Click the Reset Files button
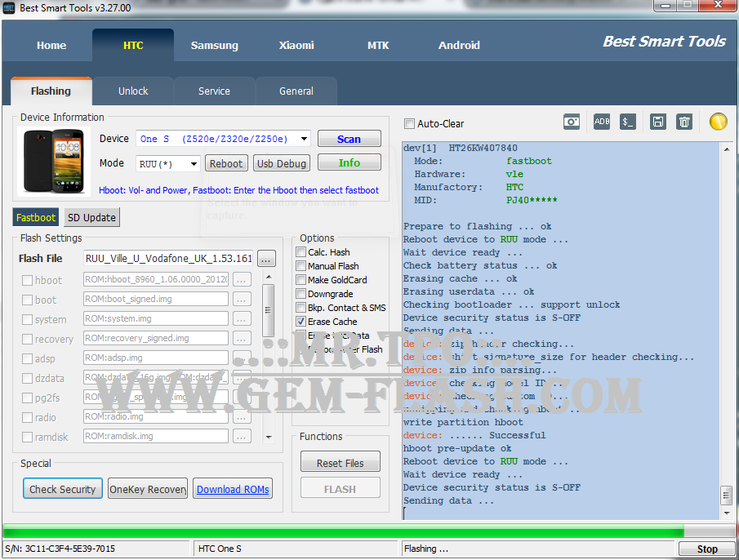 point(341,463)
